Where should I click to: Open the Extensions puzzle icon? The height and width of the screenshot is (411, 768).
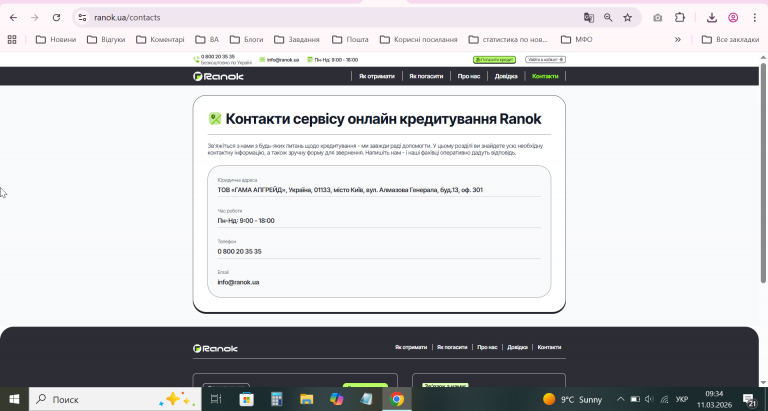(680, 18)
